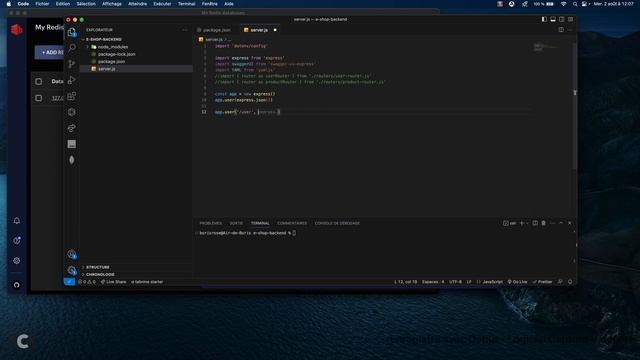Open editor more actions ellipsis
The image size is (640, 360).
tap(570, 30)
